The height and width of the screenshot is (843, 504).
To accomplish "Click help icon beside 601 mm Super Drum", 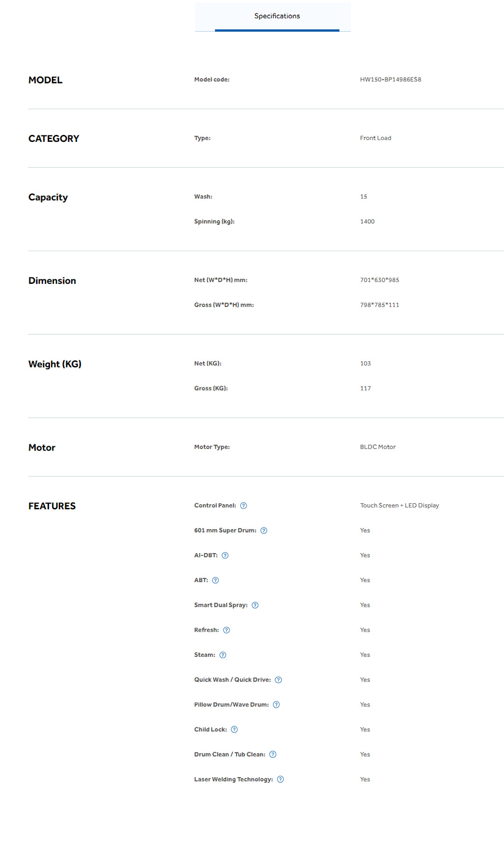I will click(264, 531).
